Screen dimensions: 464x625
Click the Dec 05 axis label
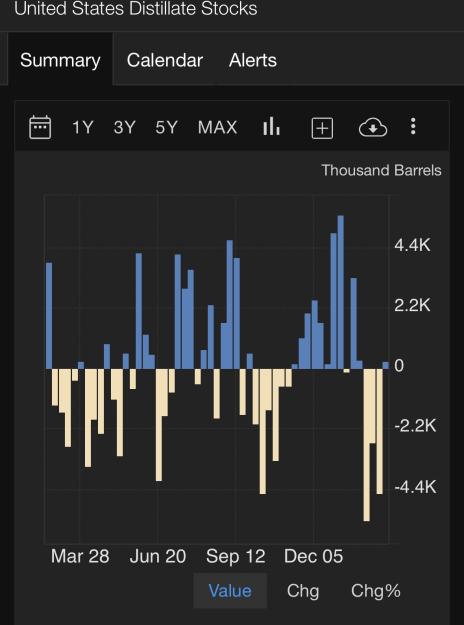click(x=313, y=556)
